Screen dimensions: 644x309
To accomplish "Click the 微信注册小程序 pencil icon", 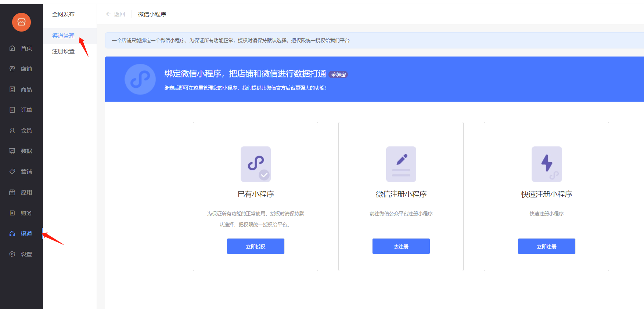I will coord(401,164).
